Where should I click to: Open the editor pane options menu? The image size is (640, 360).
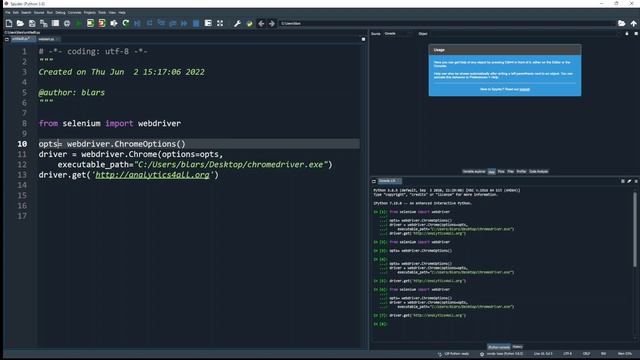click(363, 39)
